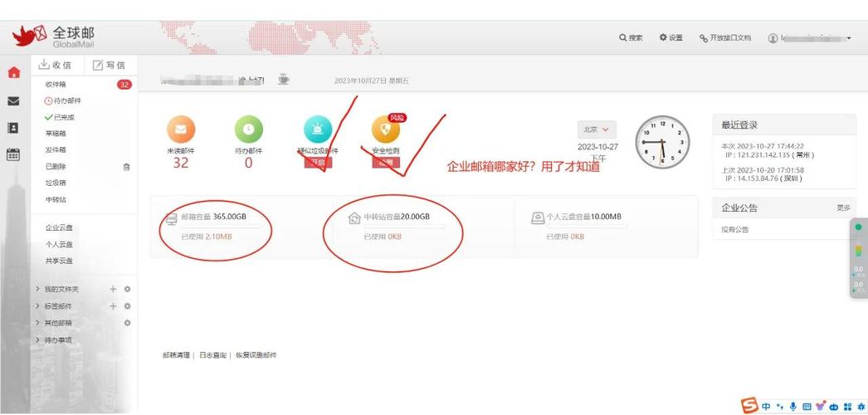This screenshot has height=415, width=868.
Task: Expand the 其他邮箱 tree node
Action: [37, 323]
